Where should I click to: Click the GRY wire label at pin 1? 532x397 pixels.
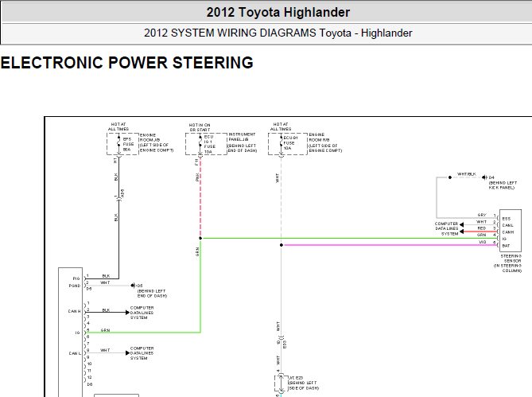pyautogui.click(x=482, y=215)
